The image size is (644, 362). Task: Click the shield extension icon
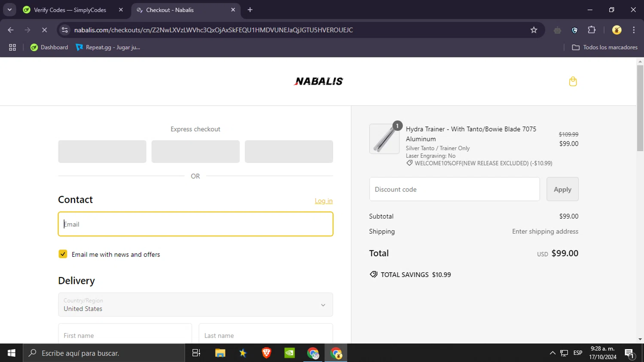tap(575, 30)
